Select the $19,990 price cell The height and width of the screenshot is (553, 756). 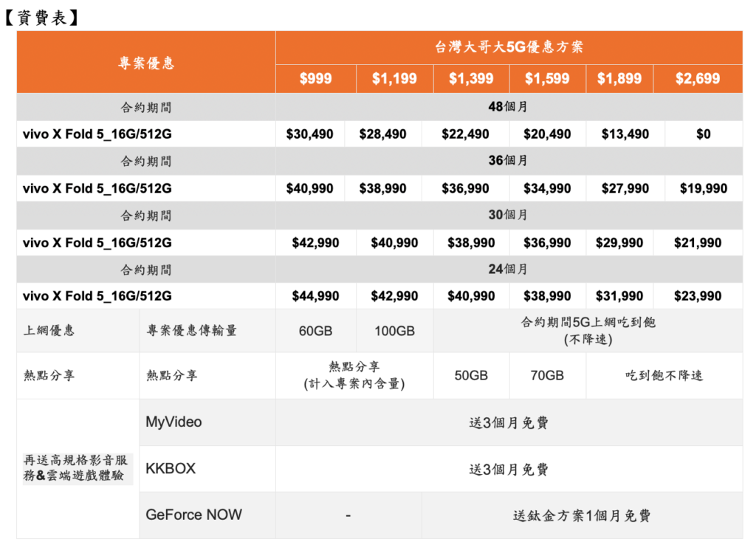[x=704, y=188]
